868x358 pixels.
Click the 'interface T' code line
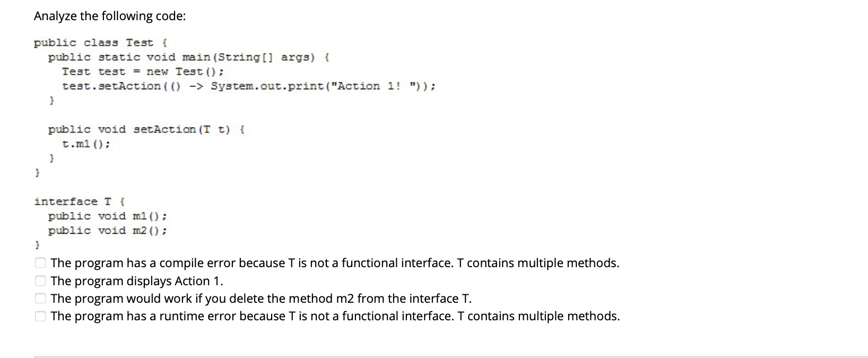coord(79,201)
